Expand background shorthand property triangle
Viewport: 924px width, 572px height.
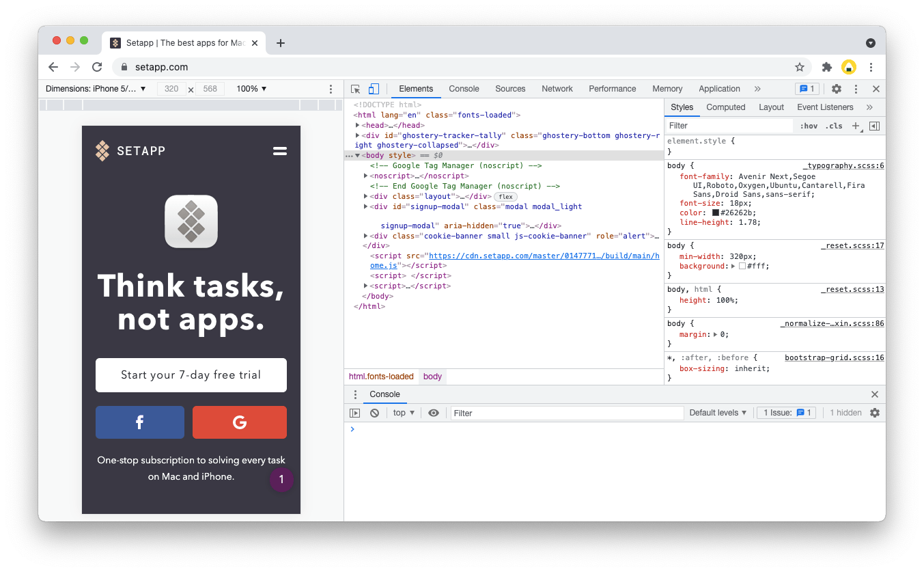(733, 266)
